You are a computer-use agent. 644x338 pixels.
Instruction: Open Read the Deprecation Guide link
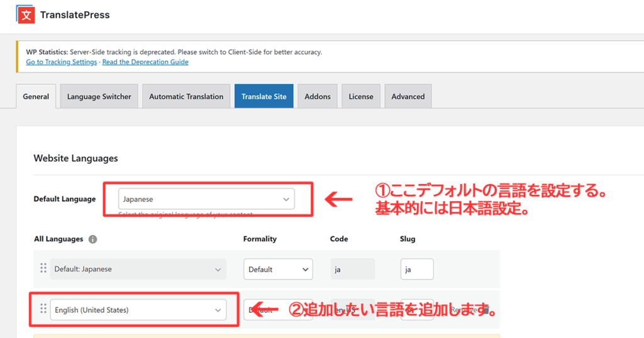(x=145, y=62)
